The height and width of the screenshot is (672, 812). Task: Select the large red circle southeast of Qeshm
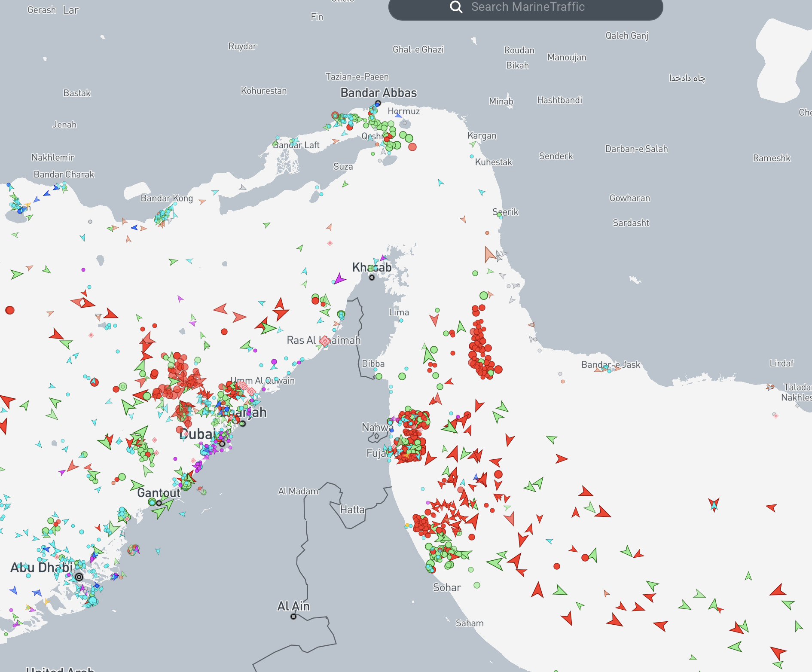(x=412, y=147)
